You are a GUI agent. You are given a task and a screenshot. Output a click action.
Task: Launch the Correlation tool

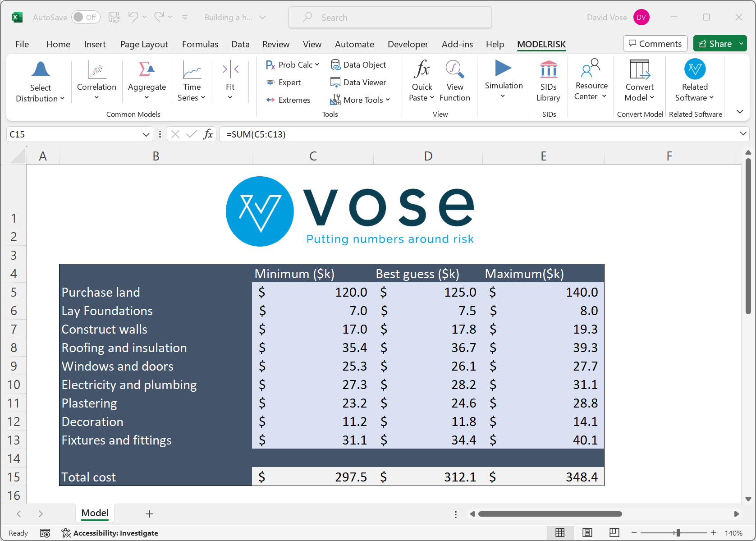pyautogui.click(x=96, y=81)
